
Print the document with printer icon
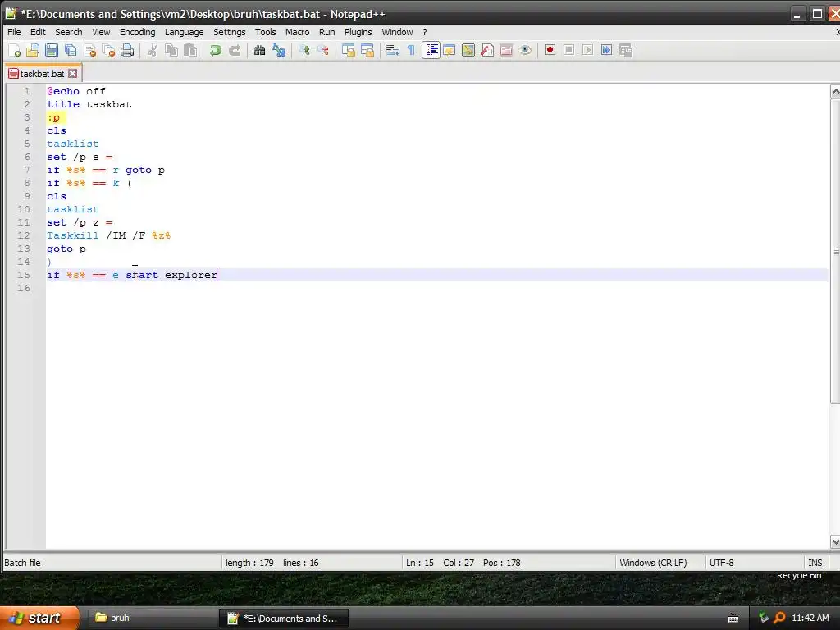pos(127,50)
